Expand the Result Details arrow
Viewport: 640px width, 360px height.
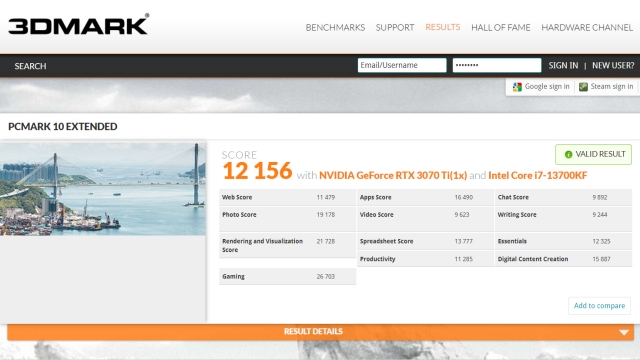pyautogui.click(x=624, y=332)
